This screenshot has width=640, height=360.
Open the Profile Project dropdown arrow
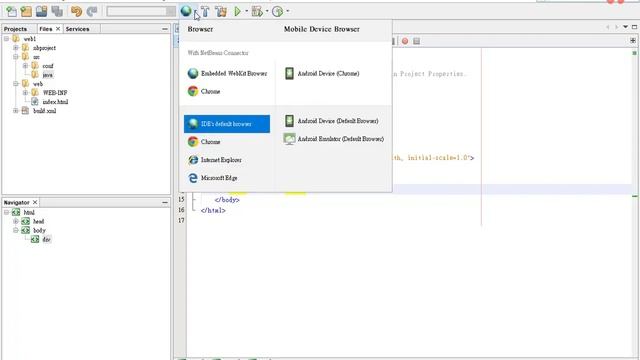[288, 11]
